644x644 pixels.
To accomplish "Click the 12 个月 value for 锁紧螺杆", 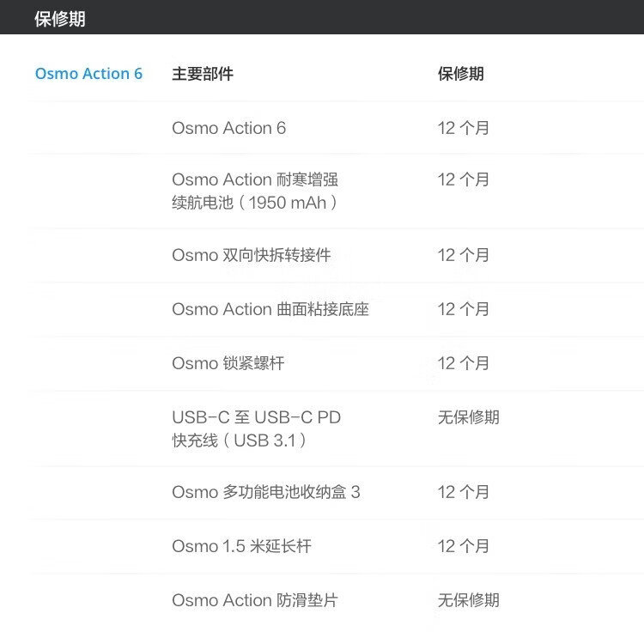I will (464, 363).
